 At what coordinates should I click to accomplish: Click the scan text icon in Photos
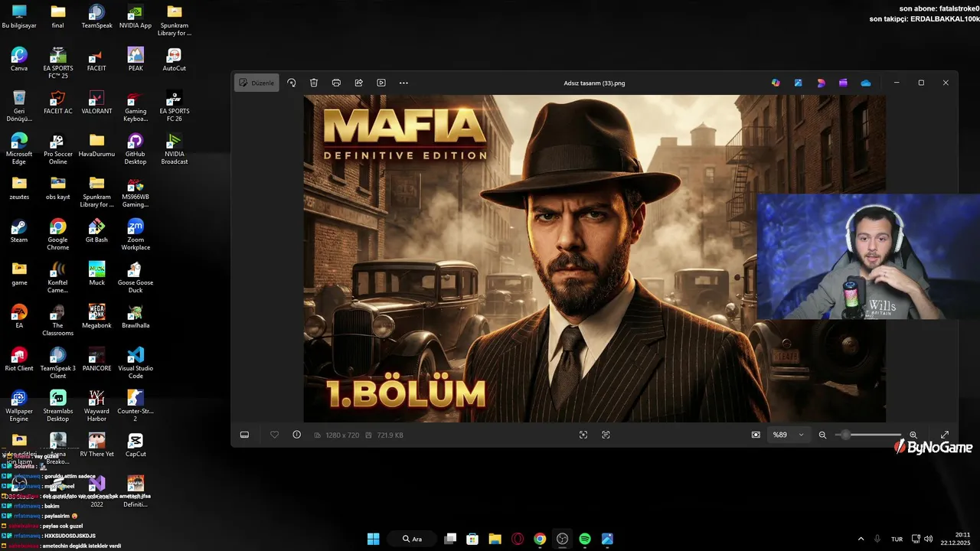pos(606,435)
